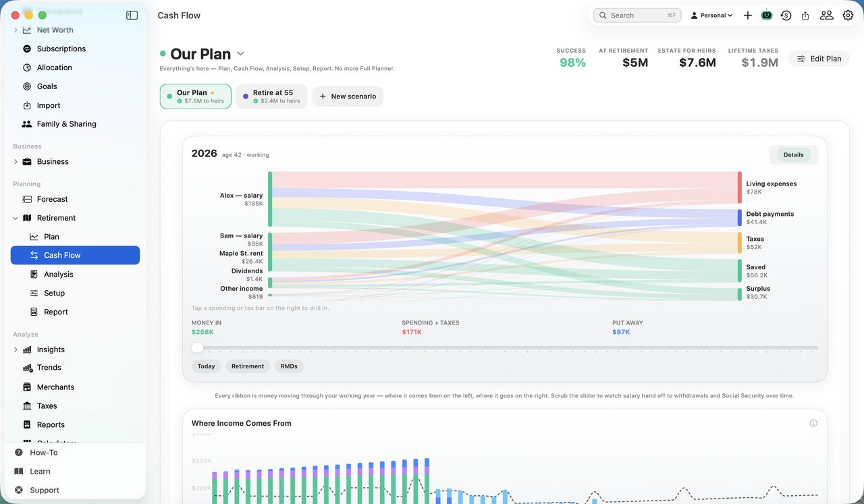Select Cash Flow in sidebar
Image resolution: width=864 pixels, height=504 pixels.
(76, 255)
